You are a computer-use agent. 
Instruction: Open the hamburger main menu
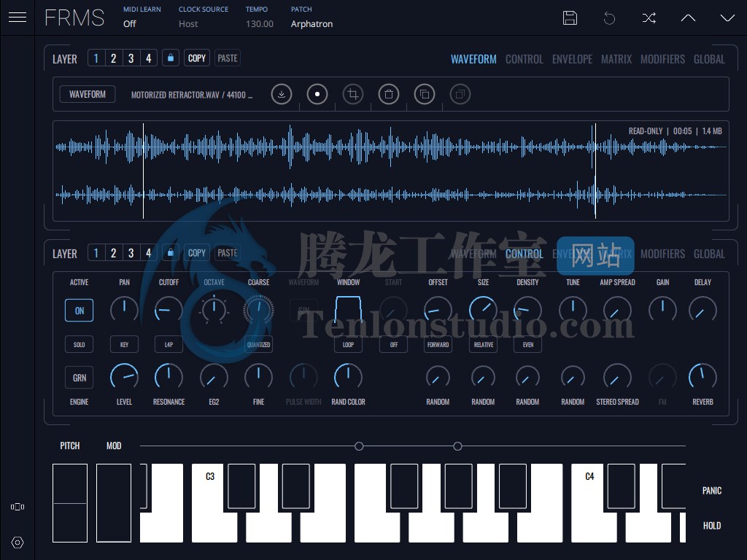tap(18, 17)
